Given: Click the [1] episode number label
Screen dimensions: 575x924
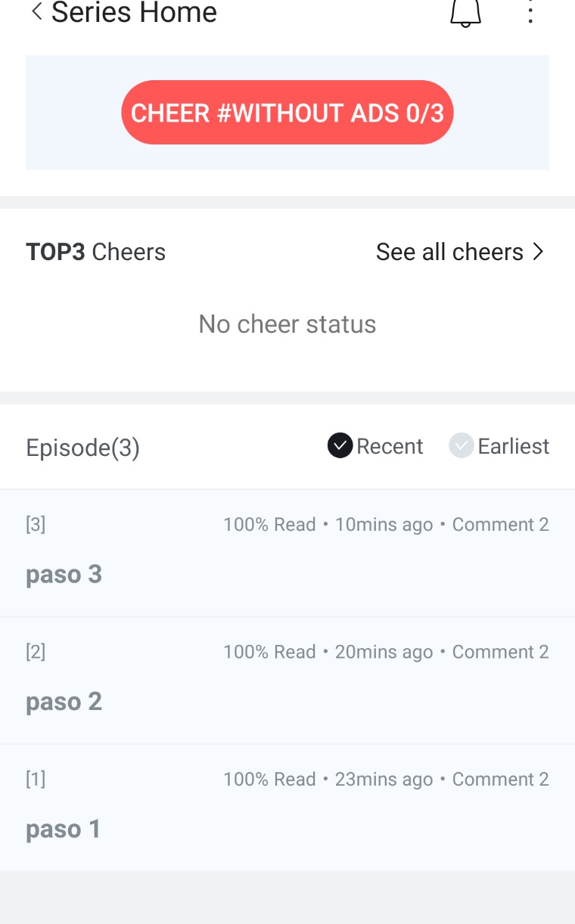Looking at the screenshot, I should (36, 780).
